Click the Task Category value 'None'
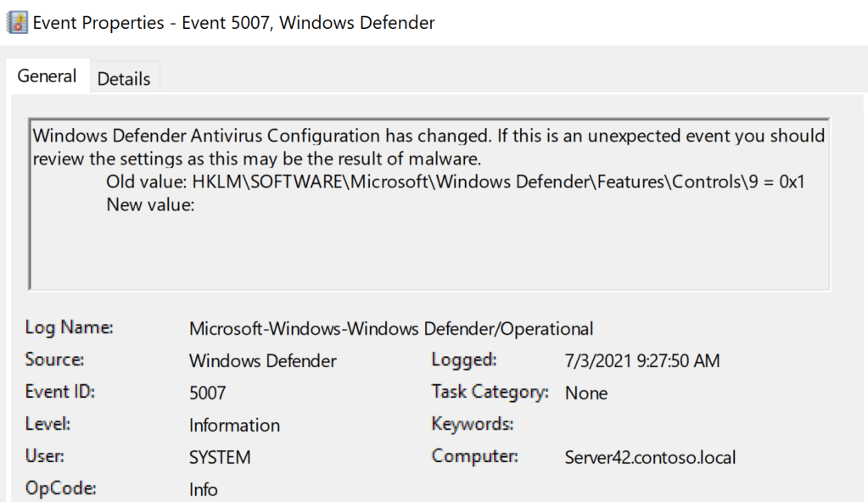The height and width of the screenshot is (502, 868). point(586,393)
